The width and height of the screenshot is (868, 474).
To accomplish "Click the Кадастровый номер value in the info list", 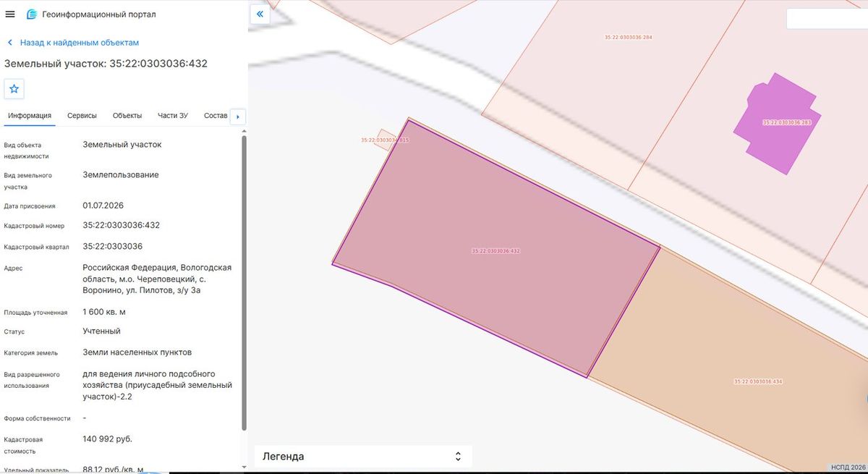I will 122,225.
